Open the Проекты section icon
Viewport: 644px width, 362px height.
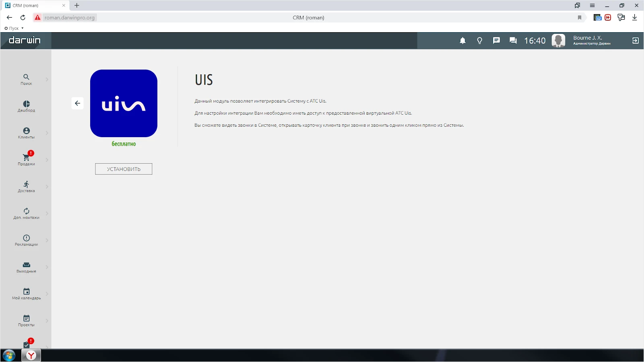click(x=26, y=318)
